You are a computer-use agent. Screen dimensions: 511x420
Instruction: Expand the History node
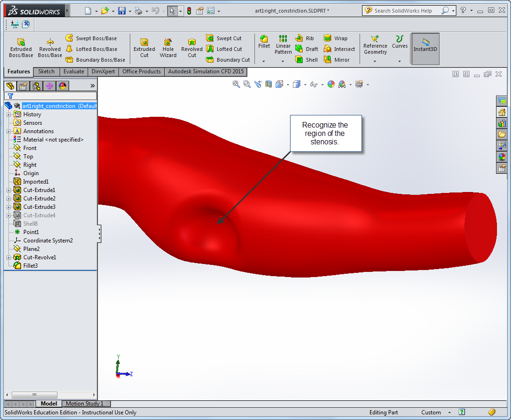[8, 114]
